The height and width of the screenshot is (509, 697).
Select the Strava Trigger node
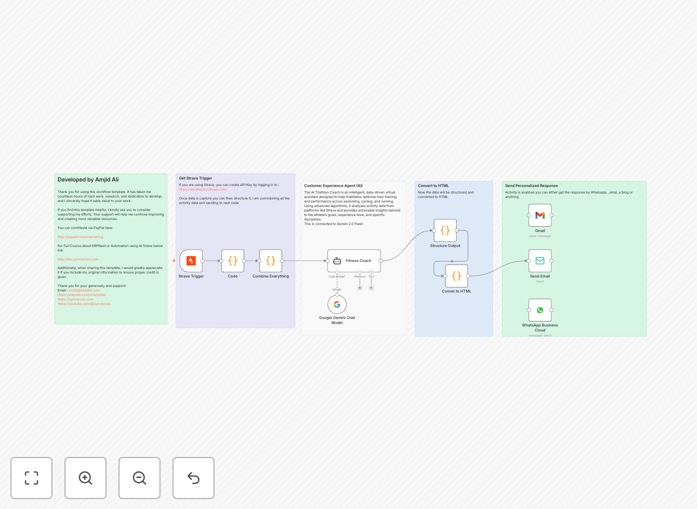pyautogui.click(x=191, y=261)
